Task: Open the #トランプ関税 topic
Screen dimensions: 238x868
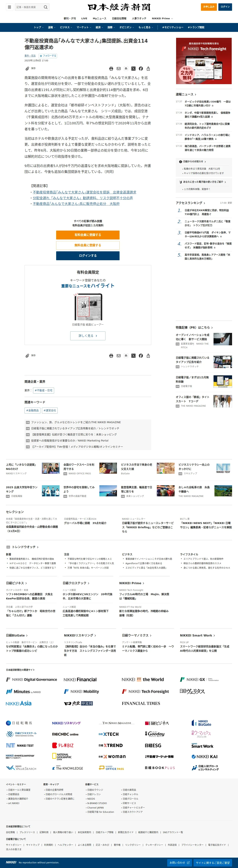Action: 196,27
